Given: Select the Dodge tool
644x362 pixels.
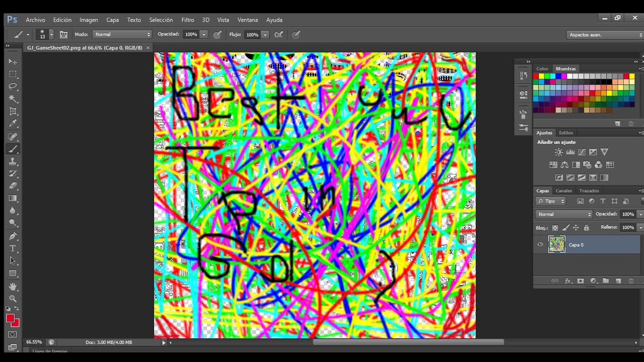Looking at the screenshot, I should (13, 223).
